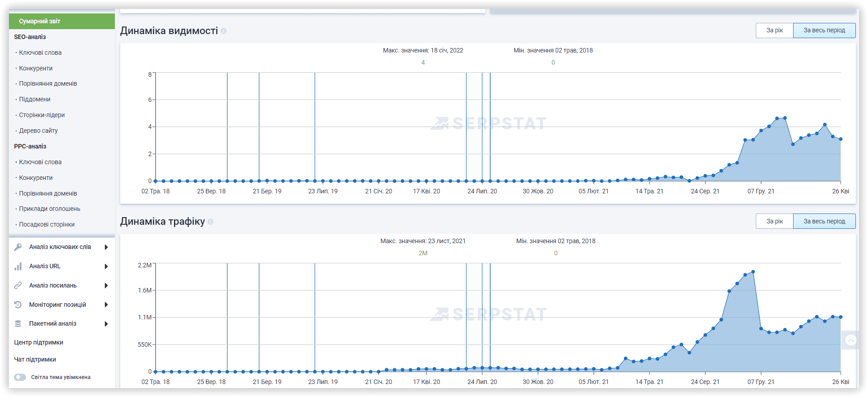Open Ключові слова under SEO-аналіз
Image resolution: width=868 pixels, height=397 pixels.
[40, 52]
